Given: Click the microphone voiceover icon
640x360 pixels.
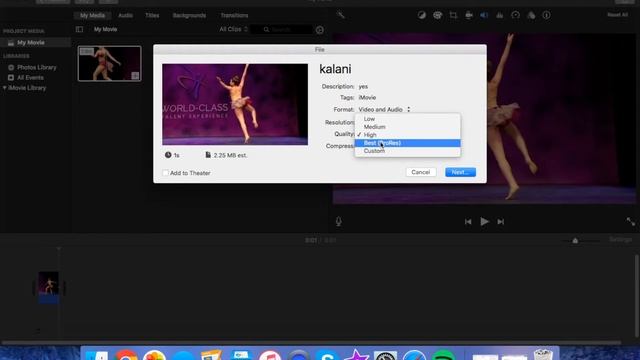Looking at the screenshot, I should 338,221.
